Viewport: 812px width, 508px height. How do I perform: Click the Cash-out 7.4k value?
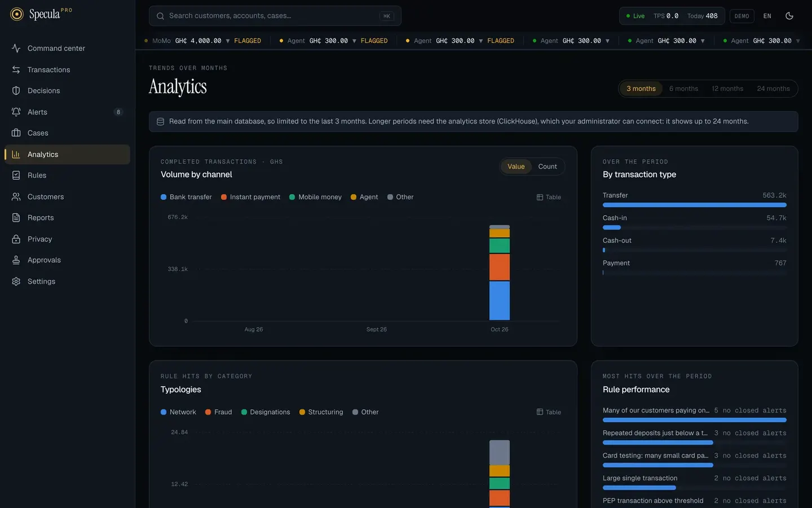778,240
